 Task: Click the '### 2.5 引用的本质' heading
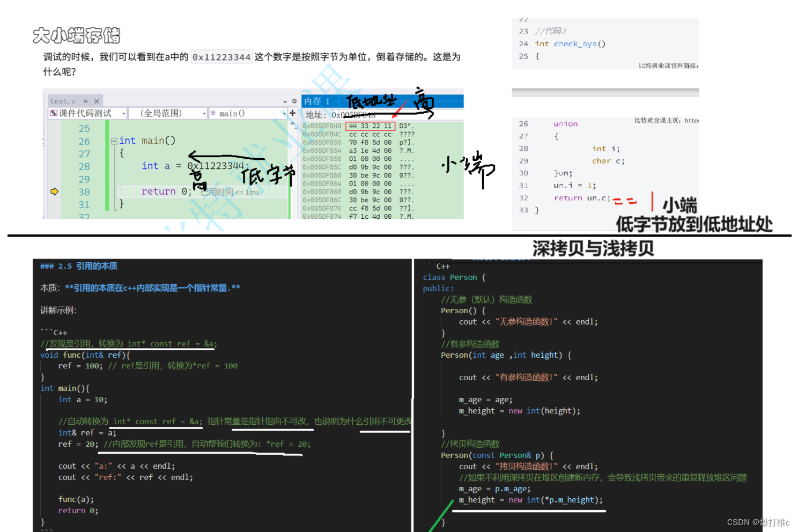point(79,266)
